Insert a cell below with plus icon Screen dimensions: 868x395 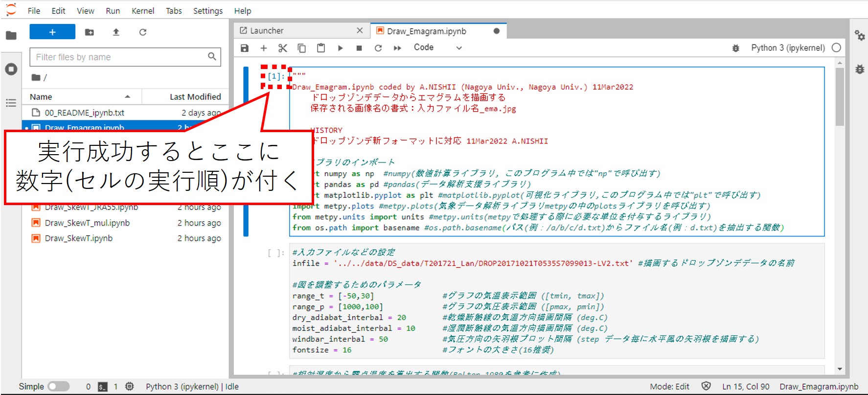tap(263, 48)
